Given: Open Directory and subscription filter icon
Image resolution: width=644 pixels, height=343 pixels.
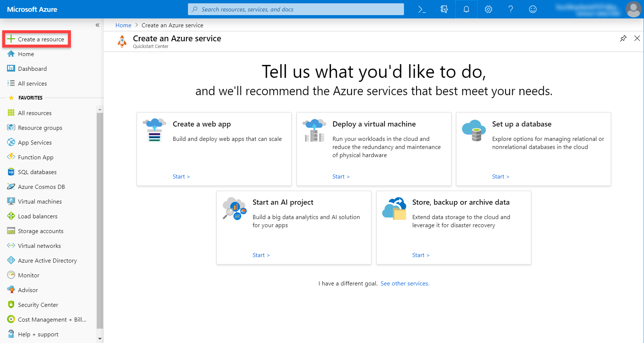Looking at the screenshot, I should point(444,9).
